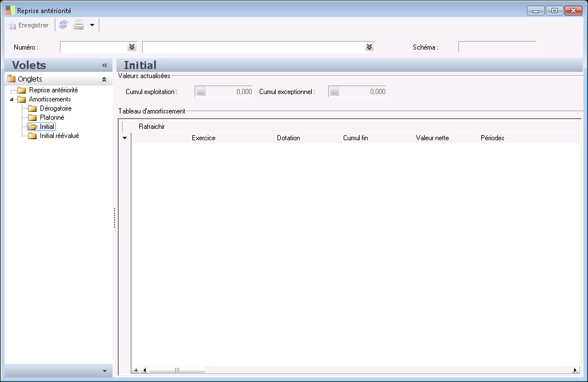Screen dimensions: 588x382
Task: Expand the wide description combo box
Action: click(369, 47)
